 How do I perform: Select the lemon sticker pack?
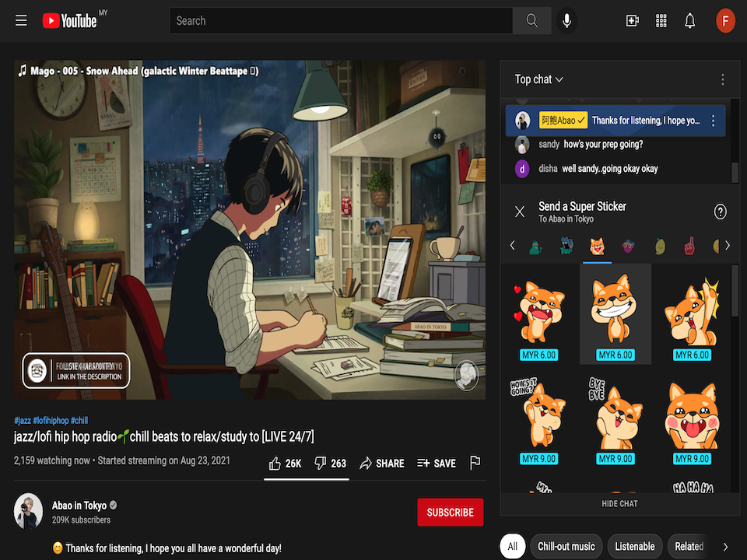click(x=660, y=247)
